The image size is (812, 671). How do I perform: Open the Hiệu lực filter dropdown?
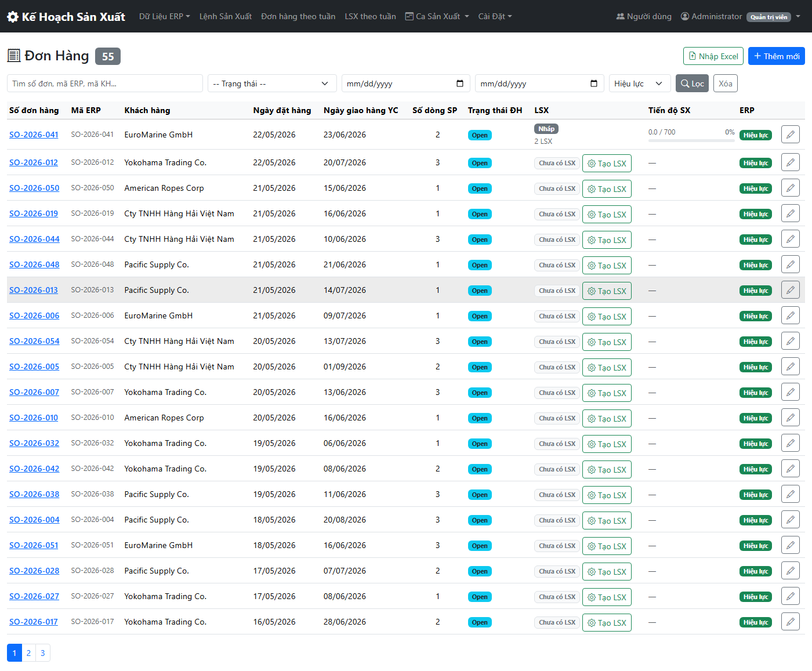click(640, 84)
